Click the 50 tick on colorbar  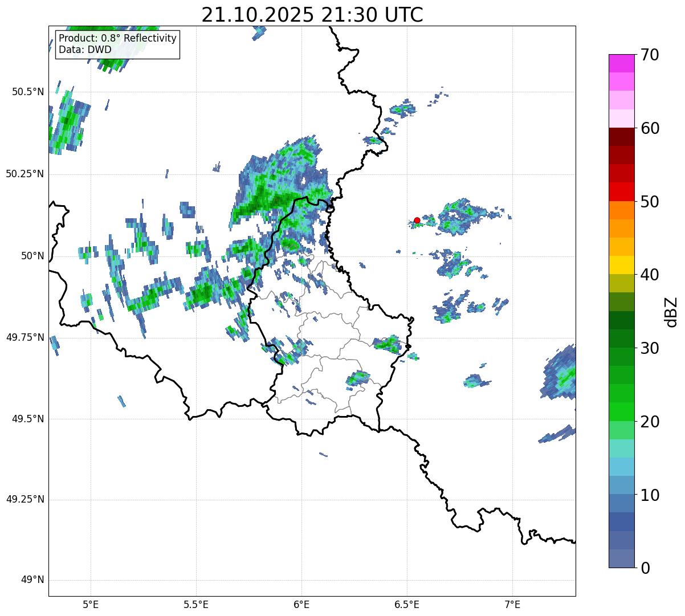[650, 202]
